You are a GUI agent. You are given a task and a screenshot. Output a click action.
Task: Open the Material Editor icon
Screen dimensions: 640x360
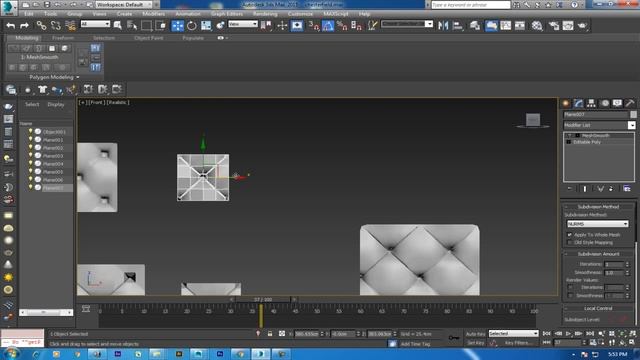click(x=537, y=25)
